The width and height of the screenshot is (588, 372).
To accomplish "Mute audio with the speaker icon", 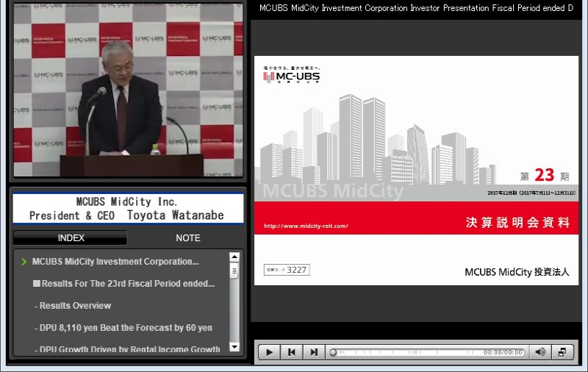I will tap(540, 352).
